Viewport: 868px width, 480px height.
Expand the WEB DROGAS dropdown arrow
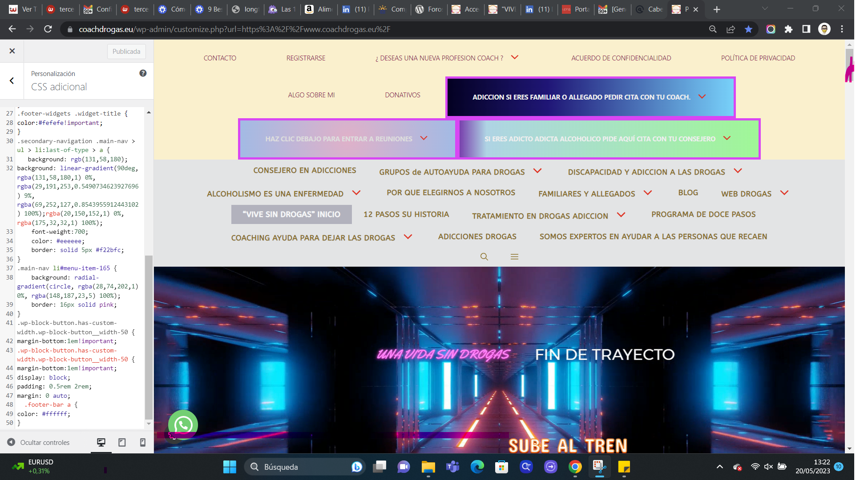point(784,193)
